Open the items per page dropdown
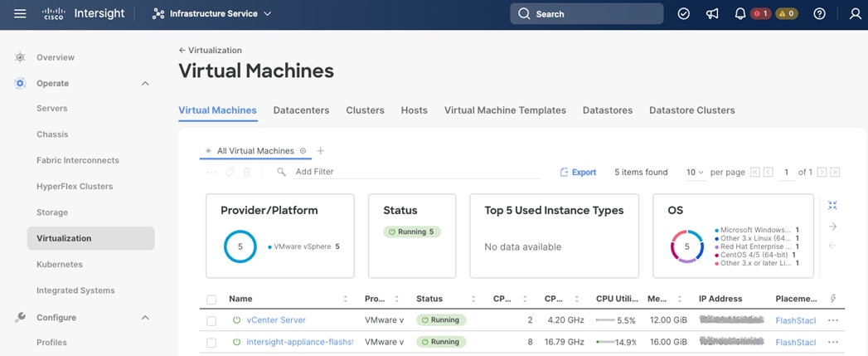This screenshot has width=868, height=356. (695, 173)
